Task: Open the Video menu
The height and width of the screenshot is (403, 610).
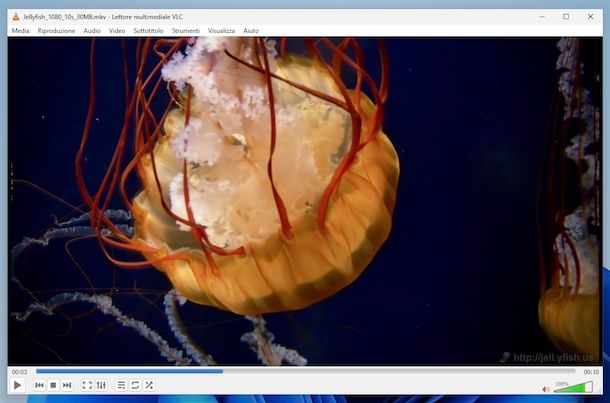Action: tap(117, 30)
